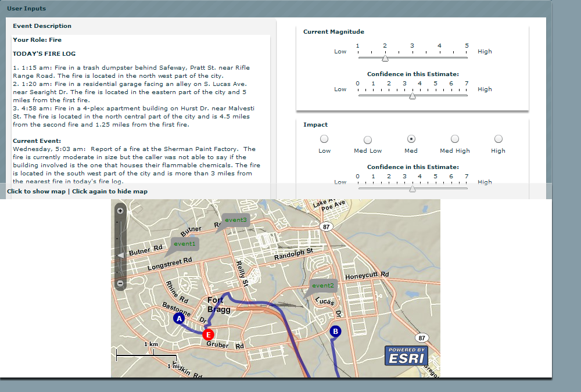This screenshot has width=581, height=392.
Task: Click the 'Impact' panel title
Action: [315, 125]
